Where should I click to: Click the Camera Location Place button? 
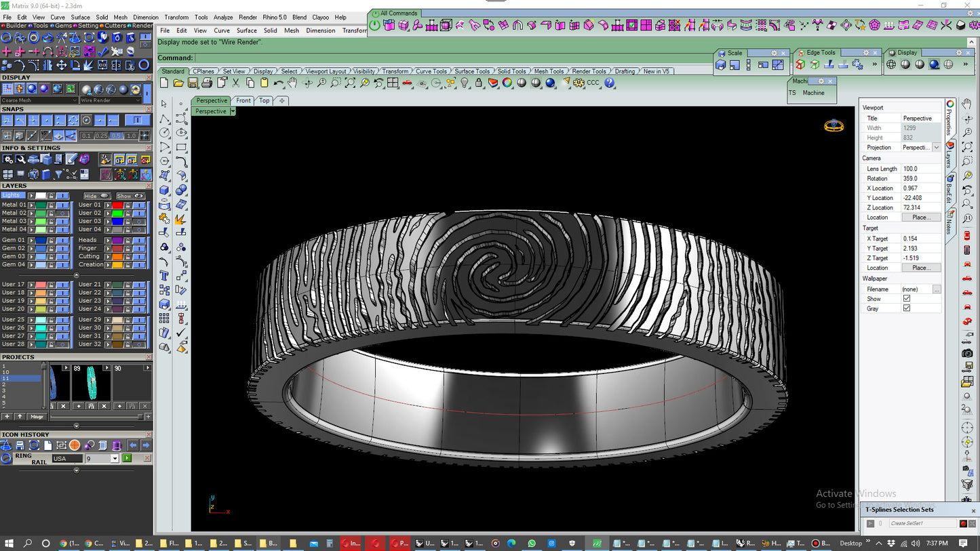point(921,218)
